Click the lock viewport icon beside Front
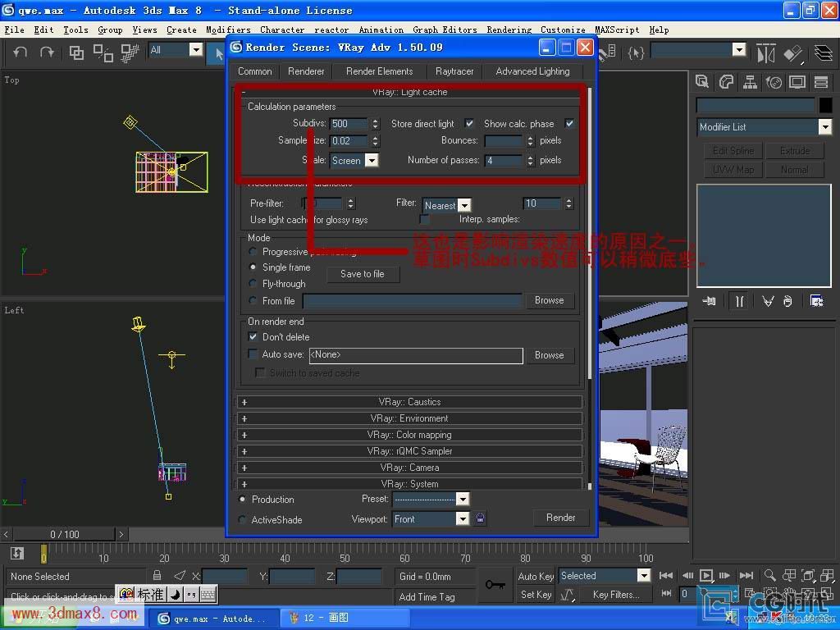 481,518
